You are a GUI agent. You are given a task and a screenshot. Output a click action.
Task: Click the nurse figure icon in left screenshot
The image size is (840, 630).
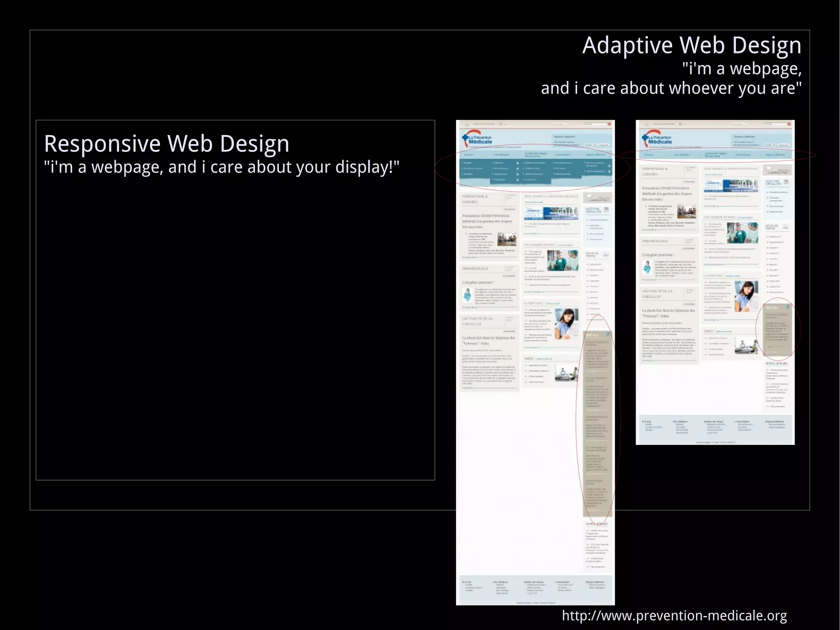tap(467, 295)
